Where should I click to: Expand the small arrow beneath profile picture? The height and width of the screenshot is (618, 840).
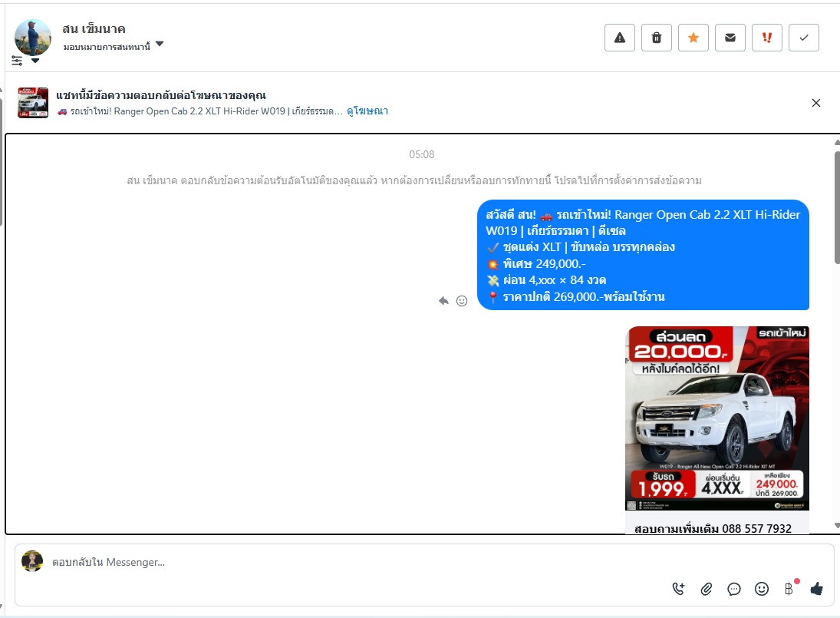click(35, 61)
